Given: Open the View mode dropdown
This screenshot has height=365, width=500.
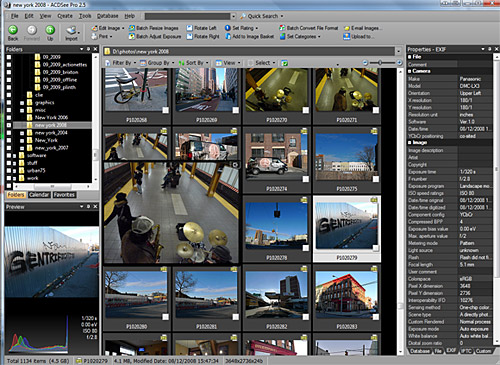Looking at the screenshot, I should [228, 63].
